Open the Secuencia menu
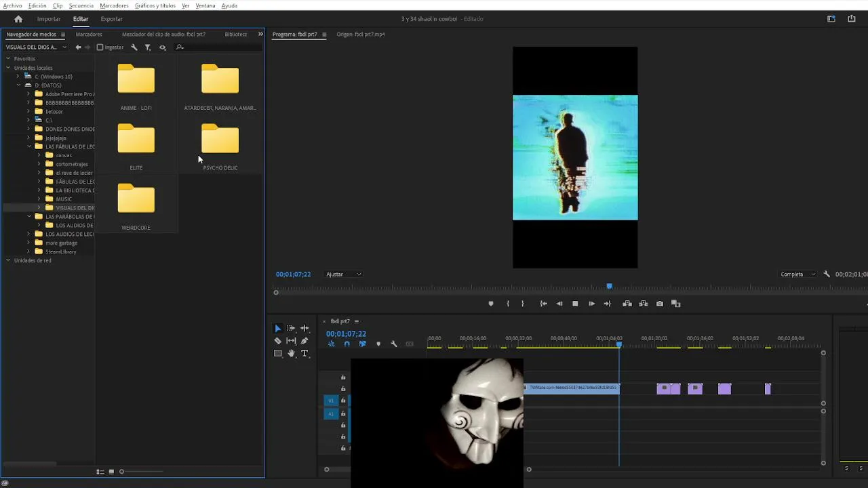The width and height of the screenshot is (868, 488). click(81, 5)
